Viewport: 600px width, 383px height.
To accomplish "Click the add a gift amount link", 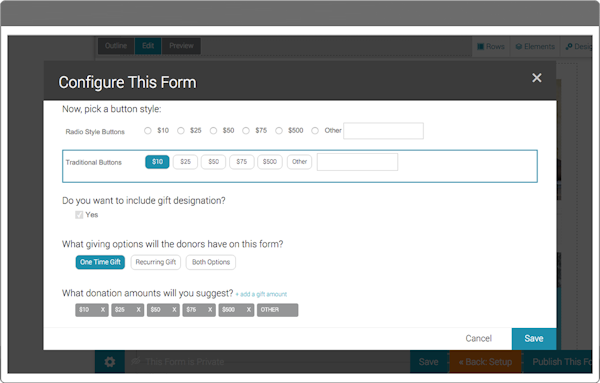I will (261, 294).
